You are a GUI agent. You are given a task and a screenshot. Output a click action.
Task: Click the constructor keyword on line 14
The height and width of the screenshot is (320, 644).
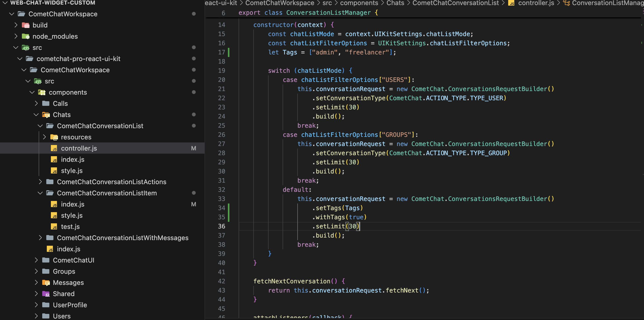273,25
